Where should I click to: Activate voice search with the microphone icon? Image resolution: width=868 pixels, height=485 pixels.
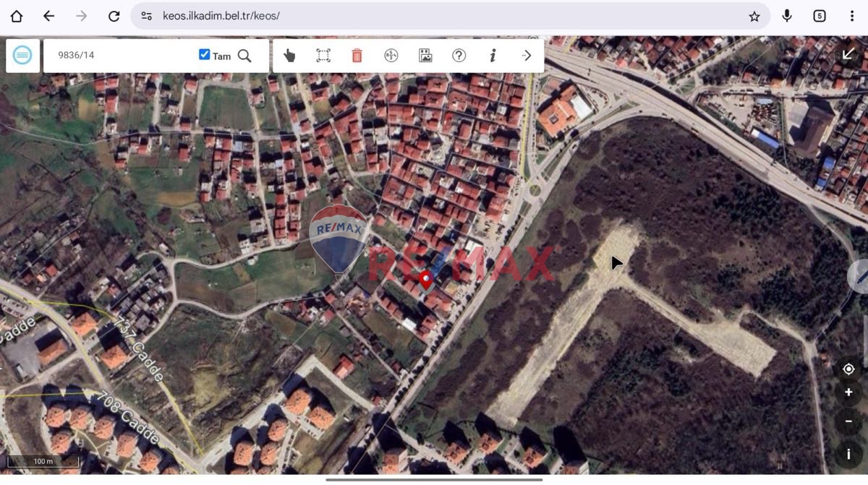tap(786, 15)
